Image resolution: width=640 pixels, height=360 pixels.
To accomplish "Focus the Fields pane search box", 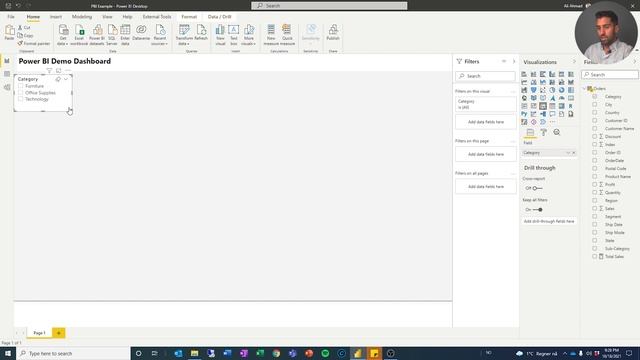I will click(610, 75).
